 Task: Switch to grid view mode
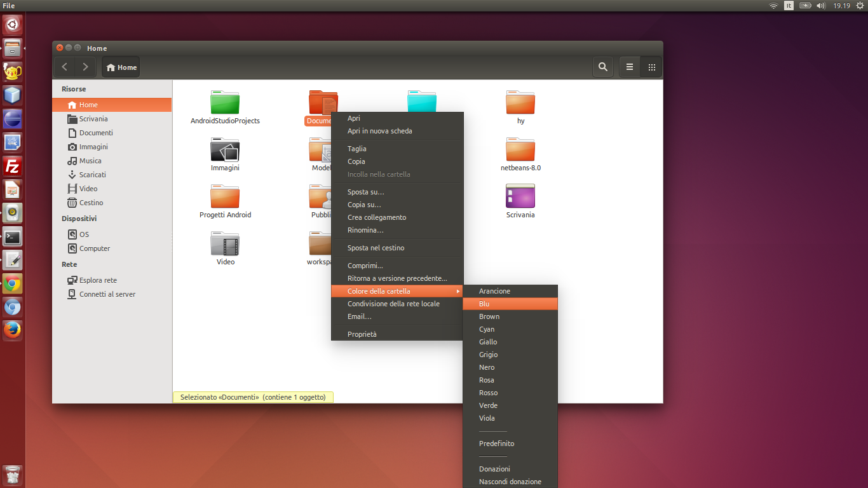point(651,67)
